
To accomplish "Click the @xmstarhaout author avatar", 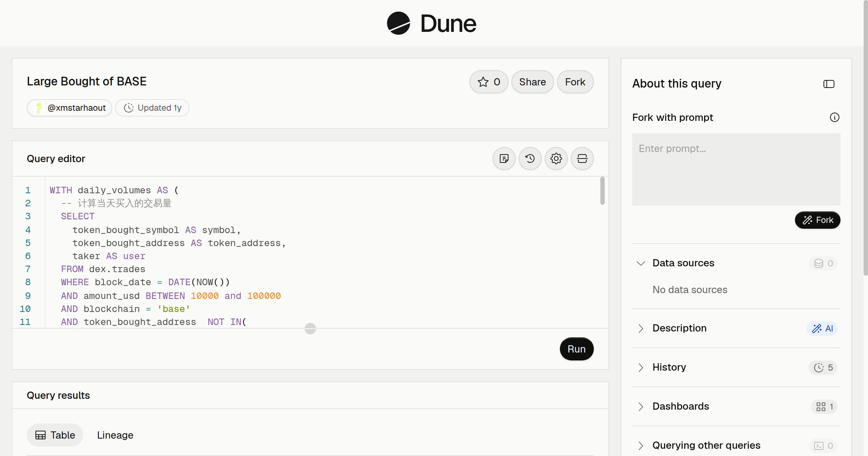I will click(38, 108).
